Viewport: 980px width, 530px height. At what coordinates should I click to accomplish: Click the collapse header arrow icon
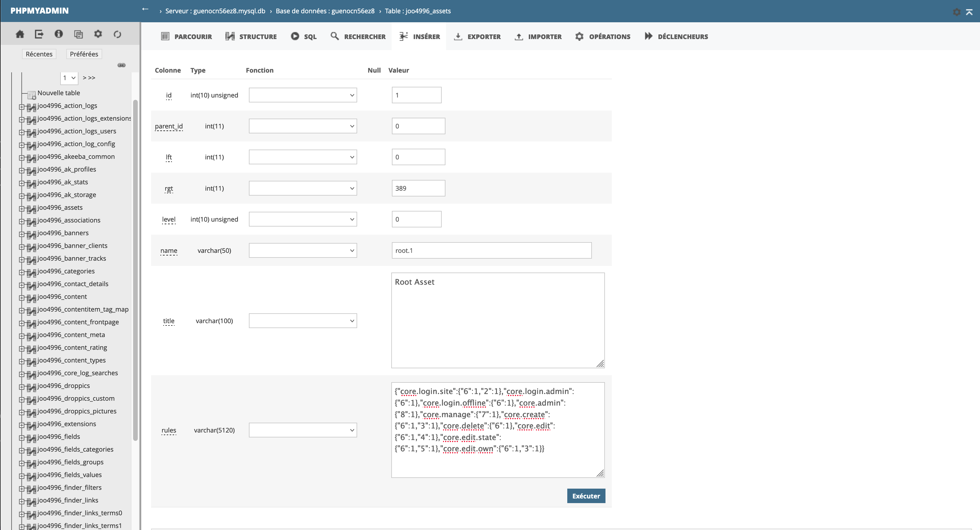pyautogui.click(x=969, y=12)
